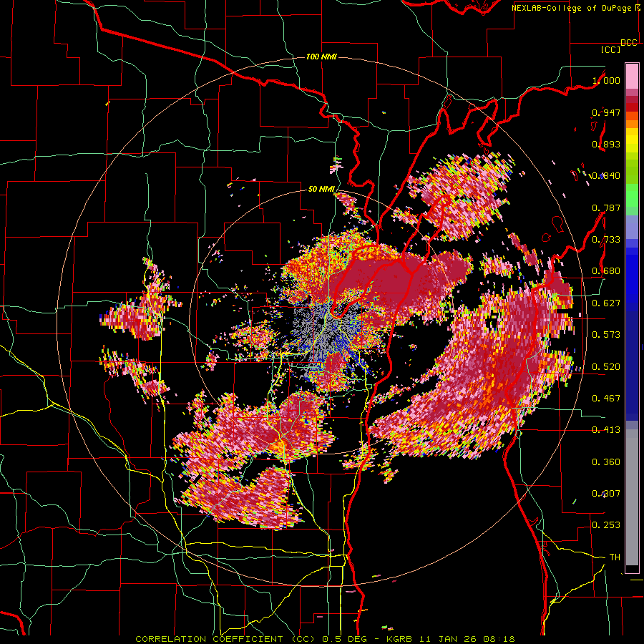Click the [CC] scale heading
644x644 pixels.
pos(611,49)
